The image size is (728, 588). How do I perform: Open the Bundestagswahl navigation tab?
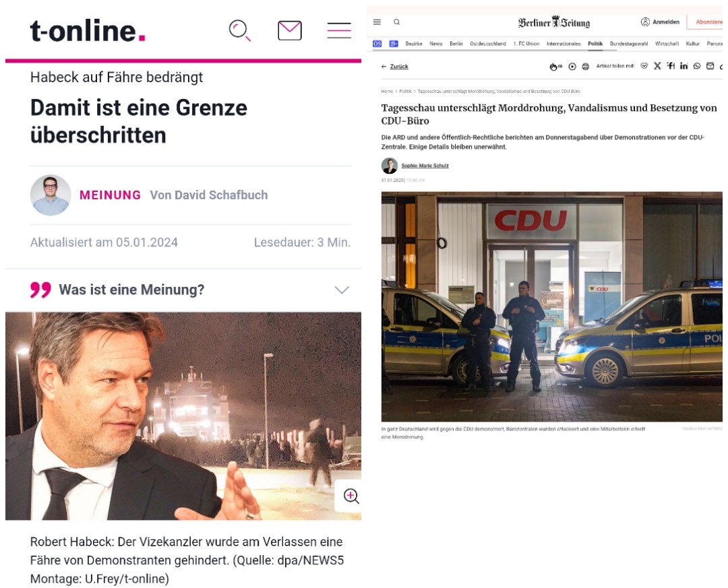point(629,44)
